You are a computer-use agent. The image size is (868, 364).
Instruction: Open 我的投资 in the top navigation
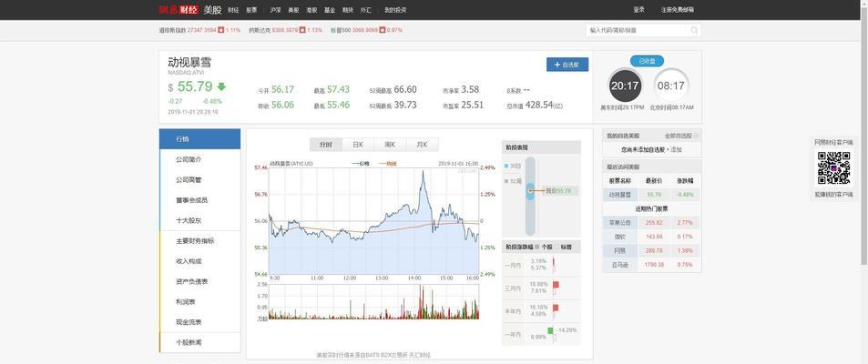pos(395,9)
